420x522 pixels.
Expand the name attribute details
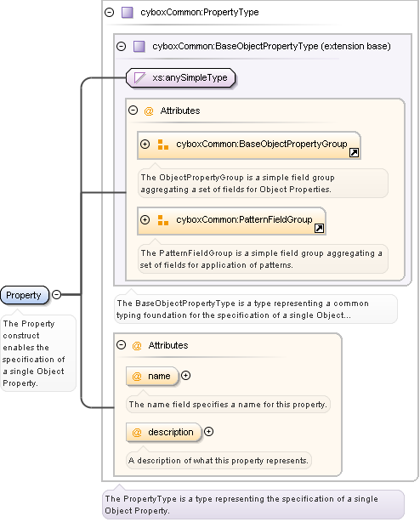click(185, 376)
